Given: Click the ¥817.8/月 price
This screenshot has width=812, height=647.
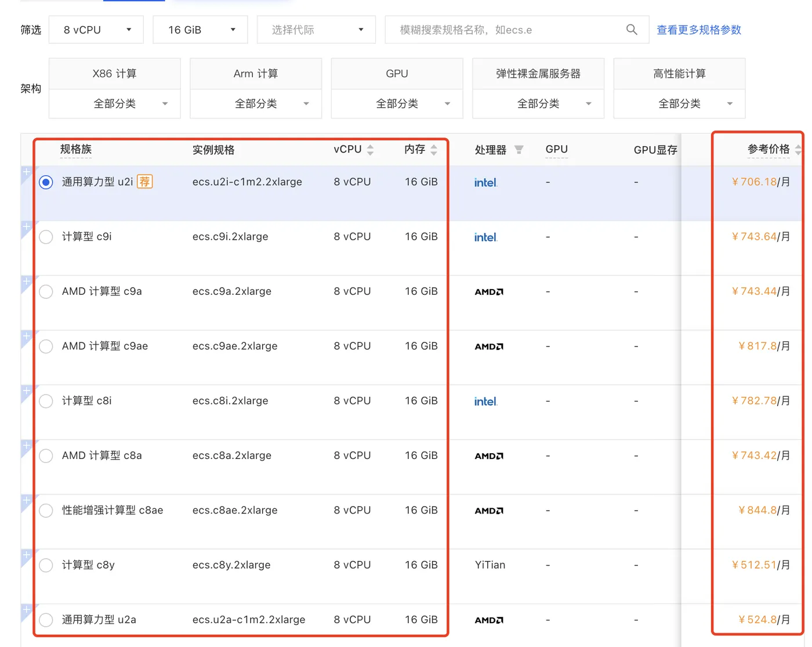Looking at the screenshot, I should (x=764, y=346).
